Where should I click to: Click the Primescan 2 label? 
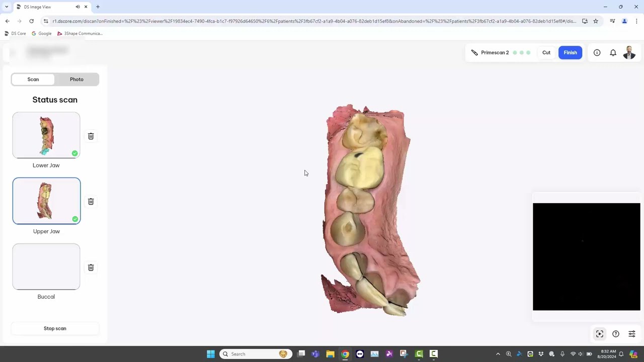point(495,53)
